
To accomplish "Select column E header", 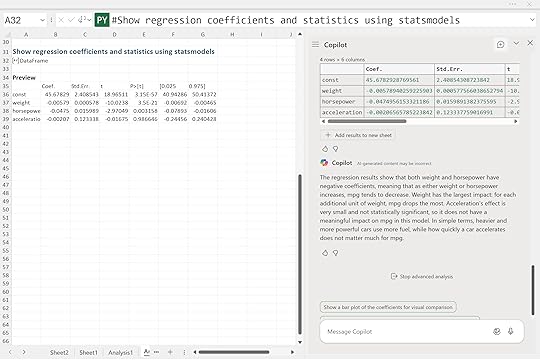I will pyautogui.click(x=144, y=35).
